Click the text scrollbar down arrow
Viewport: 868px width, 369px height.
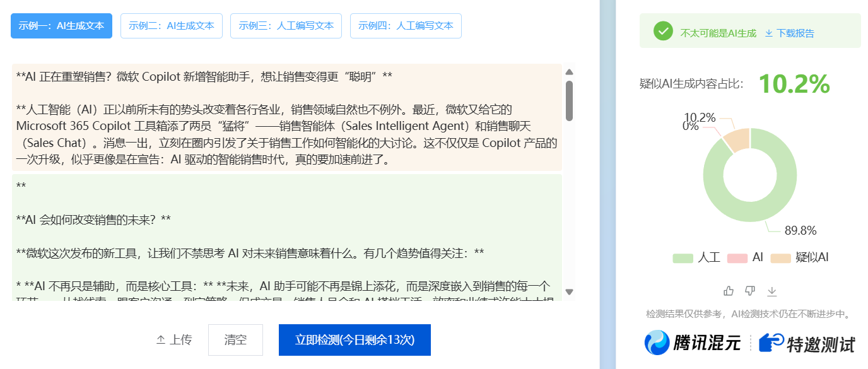click(x=569, y=291)
